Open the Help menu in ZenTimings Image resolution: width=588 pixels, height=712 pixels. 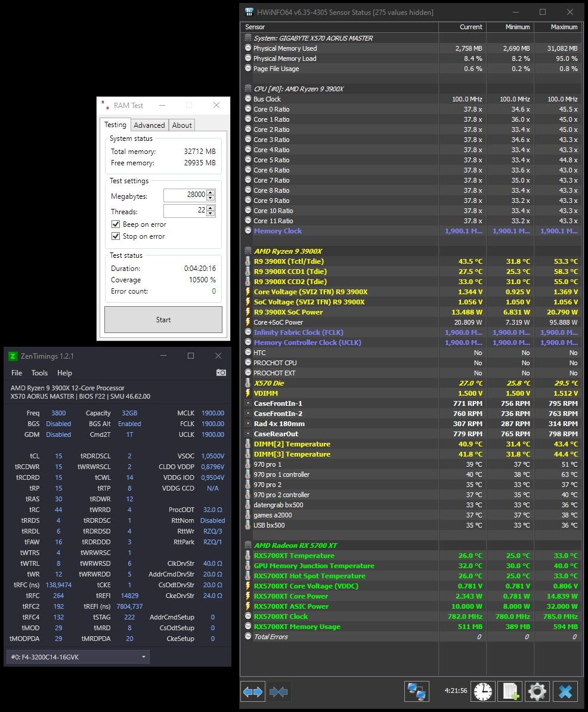pyautogui.click(x=64, y=373)
